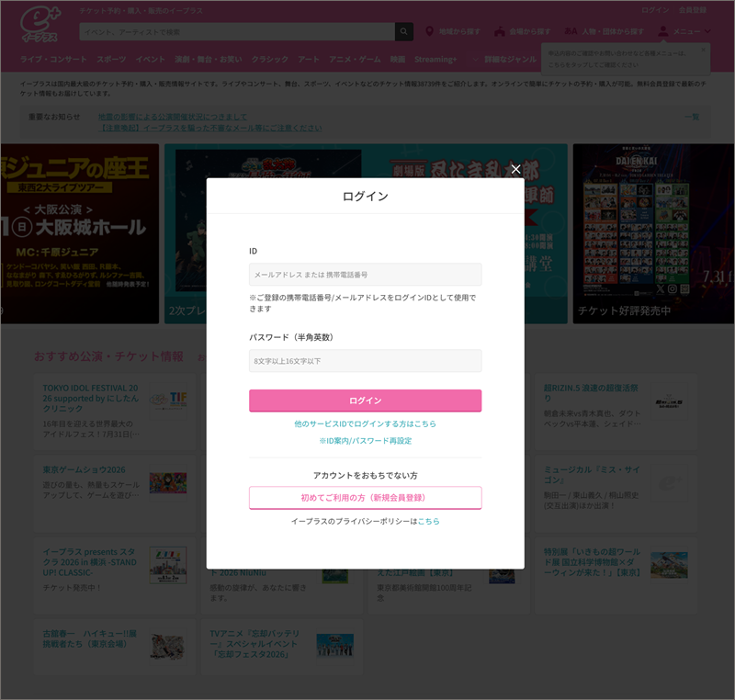Select クラシック navigation item
The height and width of the screenshot is (700, 735).
click(270, 59)
